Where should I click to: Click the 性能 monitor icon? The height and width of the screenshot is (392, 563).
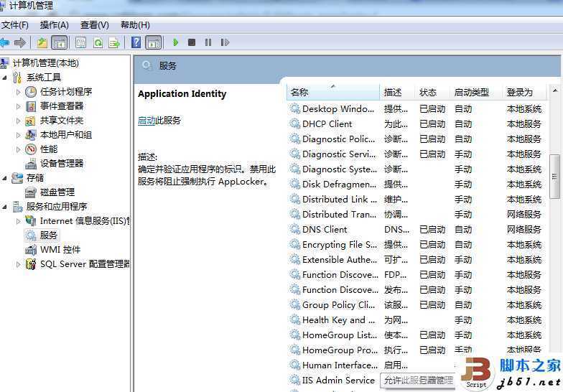[31, 149]
